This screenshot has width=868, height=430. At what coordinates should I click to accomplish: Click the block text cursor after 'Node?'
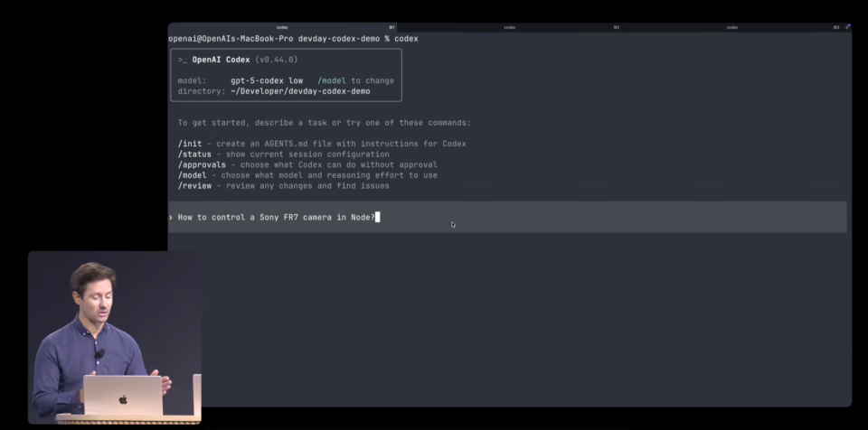coord(377,217)
